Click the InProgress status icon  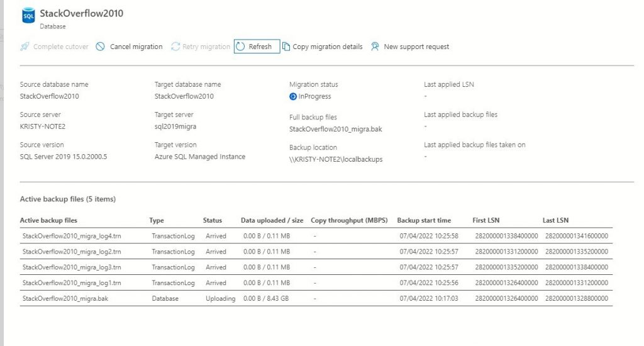[293, 96]
